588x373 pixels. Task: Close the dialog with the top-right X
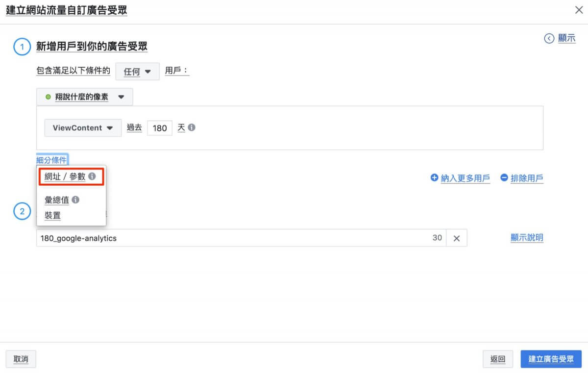(578, 9)
